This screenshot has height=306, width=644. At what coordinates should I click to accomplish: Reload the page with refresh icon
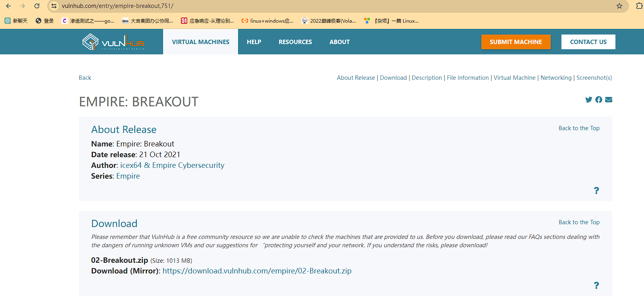(x=37, y=6)
